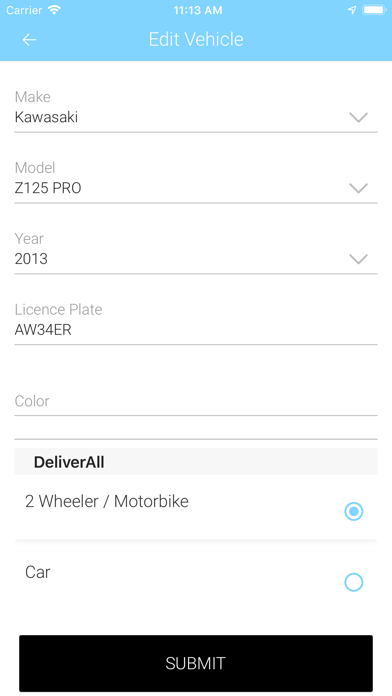
Task: Tap the Kawasaki make value
Action: (x=46, y=117)
